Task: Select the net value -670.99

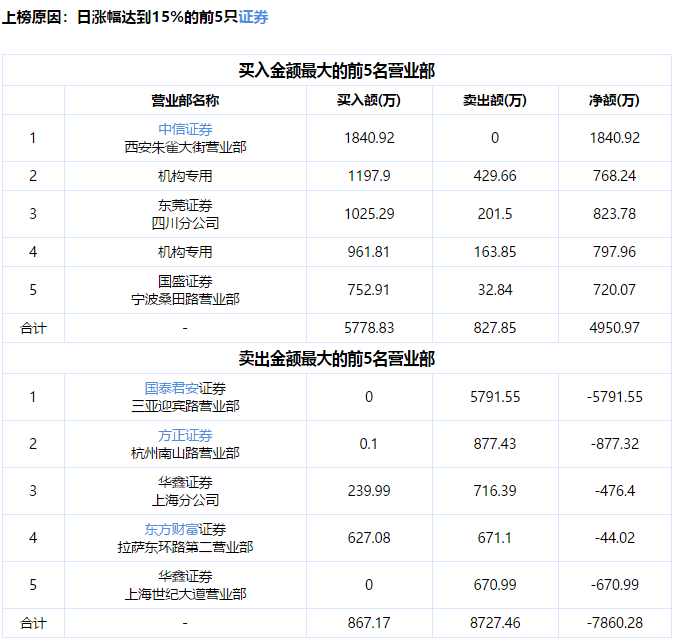Action: (614, 585)
